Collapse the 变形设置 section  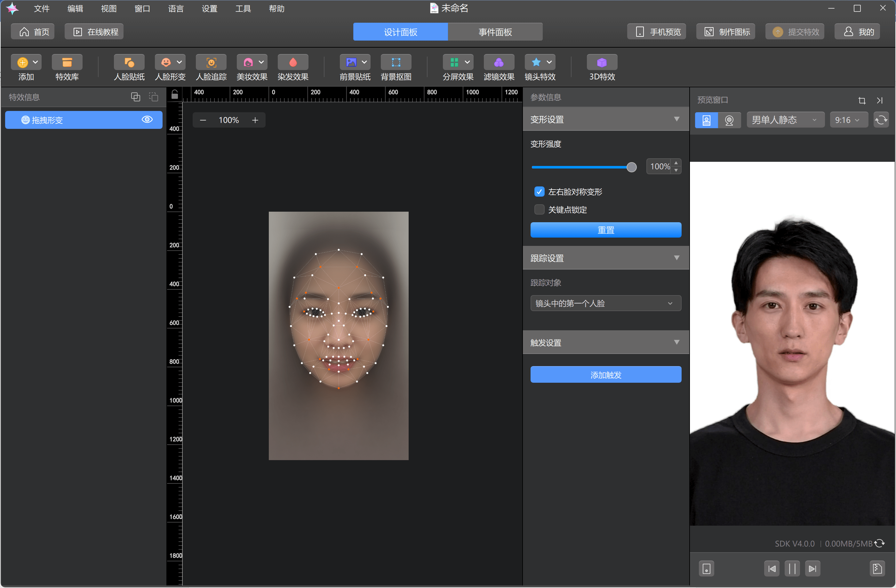(676, 119)
